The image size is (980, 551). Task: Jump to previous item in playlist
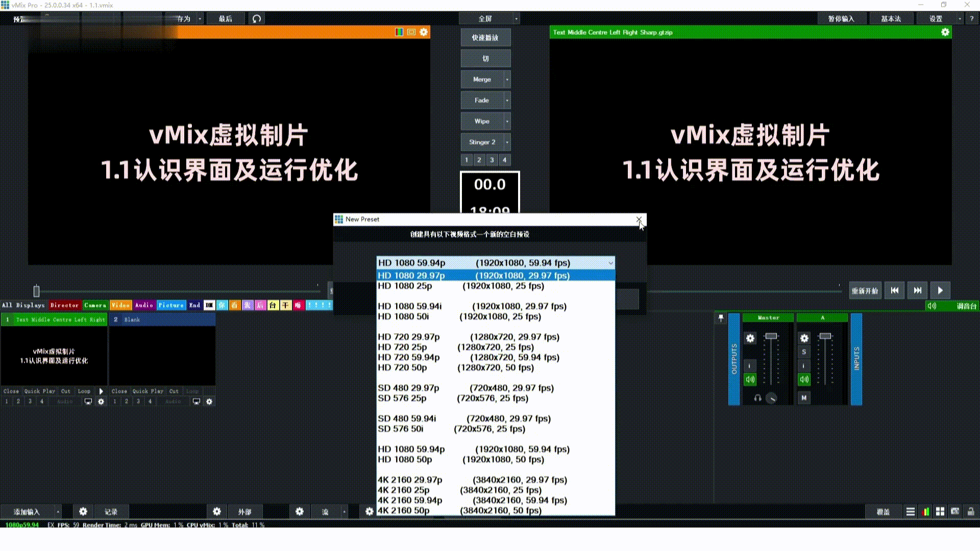coord(894,290)
